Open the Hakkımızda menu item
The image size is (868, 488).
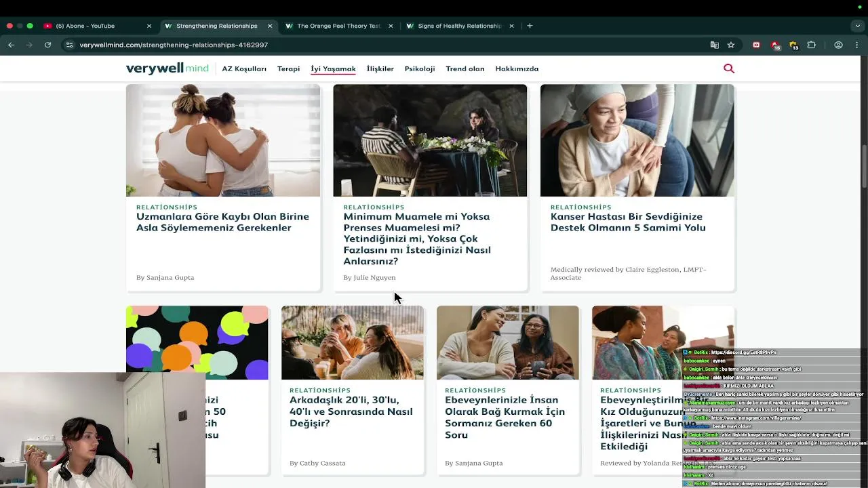click(x=517, y=68)
